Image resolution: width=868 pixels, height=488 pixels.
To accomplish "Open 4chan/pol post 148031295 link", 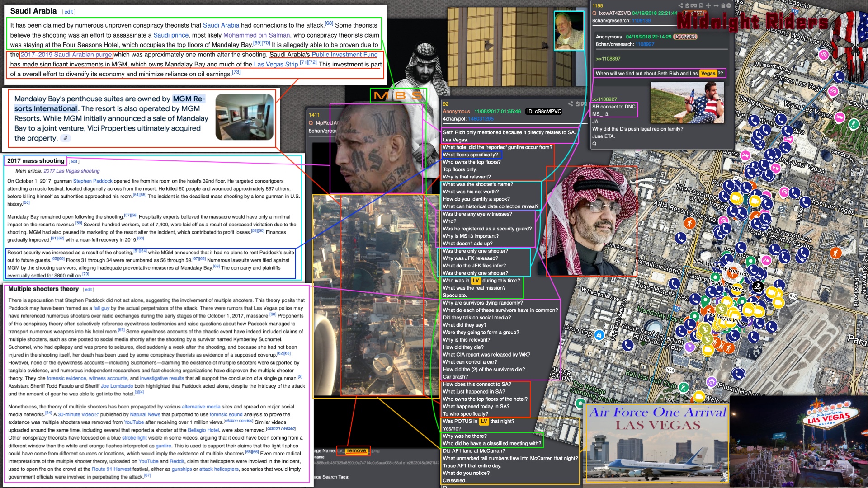I will coord(481,119).
